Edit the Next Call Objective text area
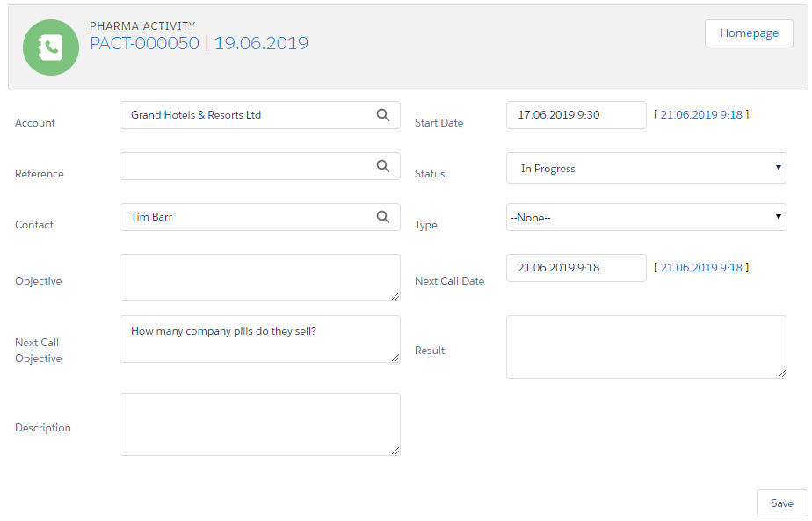Image resolution: width=812 pixels, height=521 pixels. (259, 339)
